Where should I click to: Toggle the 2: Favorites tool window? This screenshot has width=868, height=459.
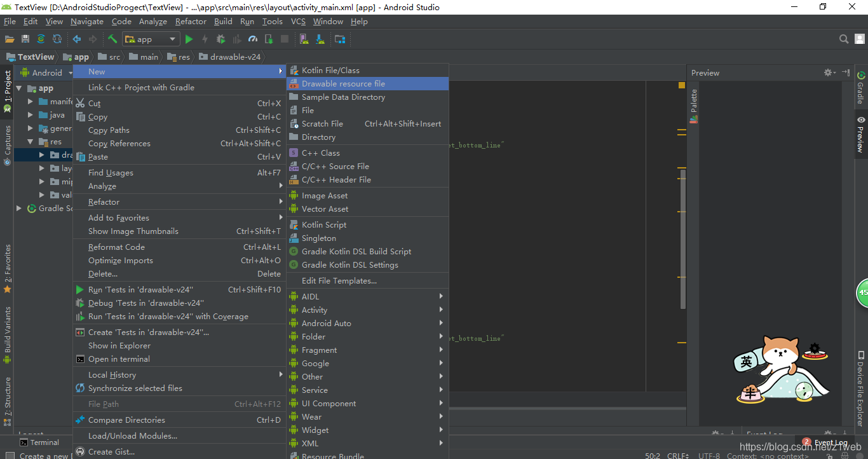[7, 268]
